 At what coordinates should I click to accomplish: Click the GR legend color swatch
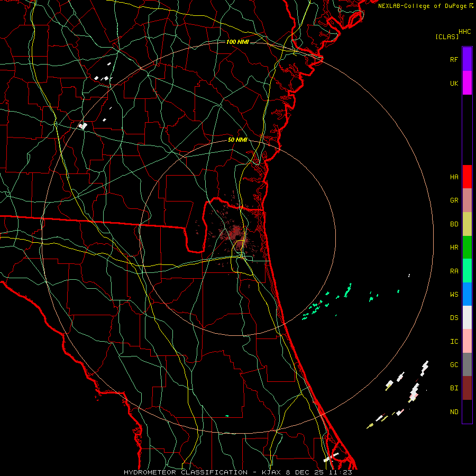pos(467,200)
